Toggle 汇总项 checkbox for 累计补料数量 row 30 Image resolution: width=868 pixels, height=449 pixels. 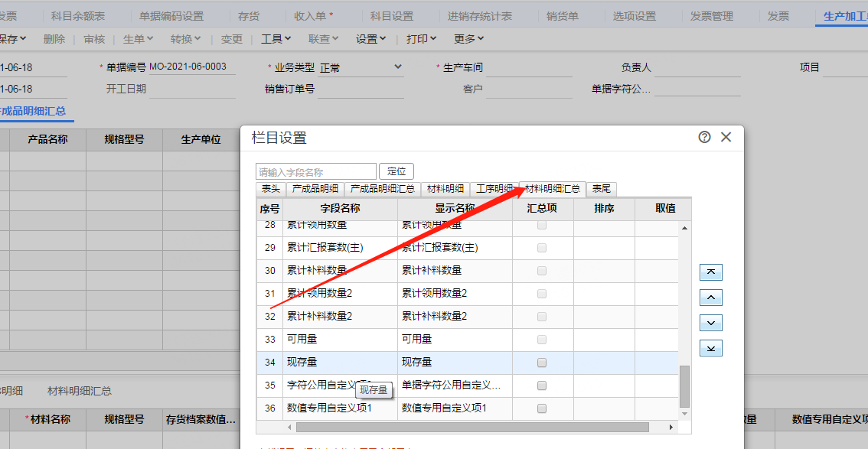(x=542, y=271)
